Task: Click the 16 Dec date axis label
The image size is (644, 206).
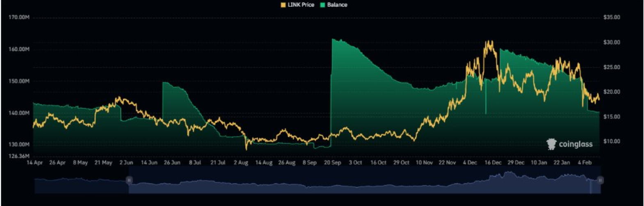Action: click(x=493, y=163)
